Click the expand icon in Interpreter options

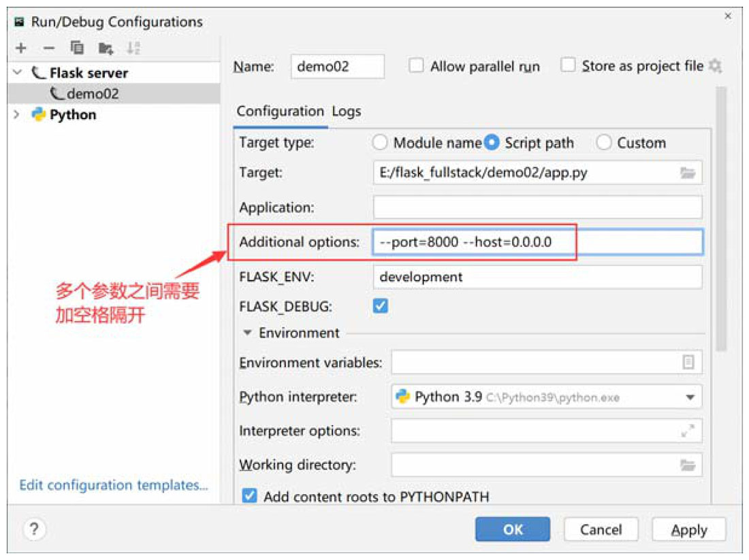tap(688, 431)
